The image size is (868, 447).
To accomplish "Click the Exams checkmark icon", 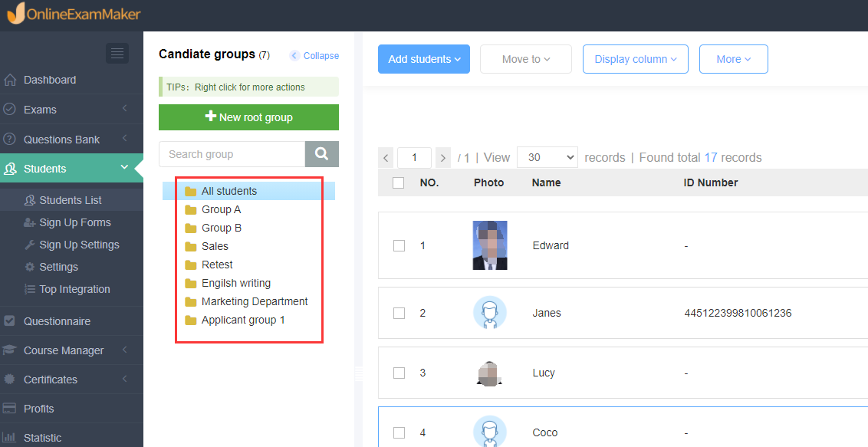I will 9,109.
